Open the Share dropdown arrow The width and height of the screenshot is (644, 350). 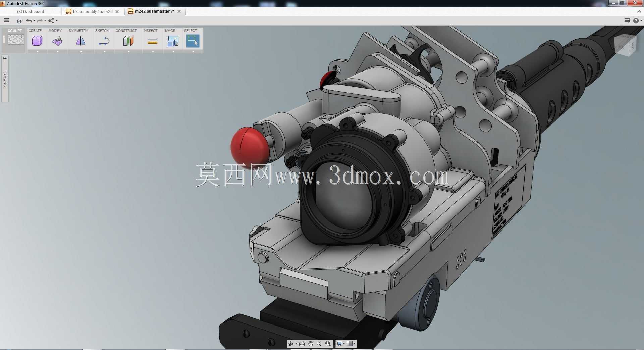point(57,21)
